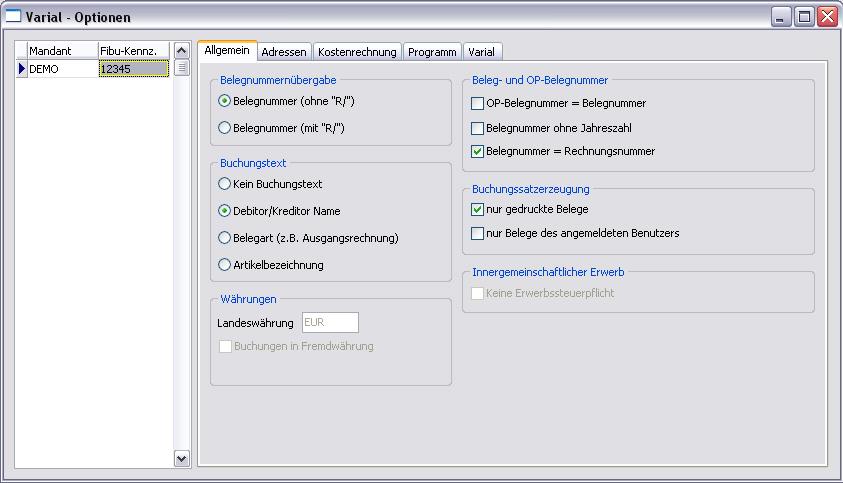Viewport: 843px width, 483px height.
Task: Choose Kein Buchungstext option
Action: (225, 184)
